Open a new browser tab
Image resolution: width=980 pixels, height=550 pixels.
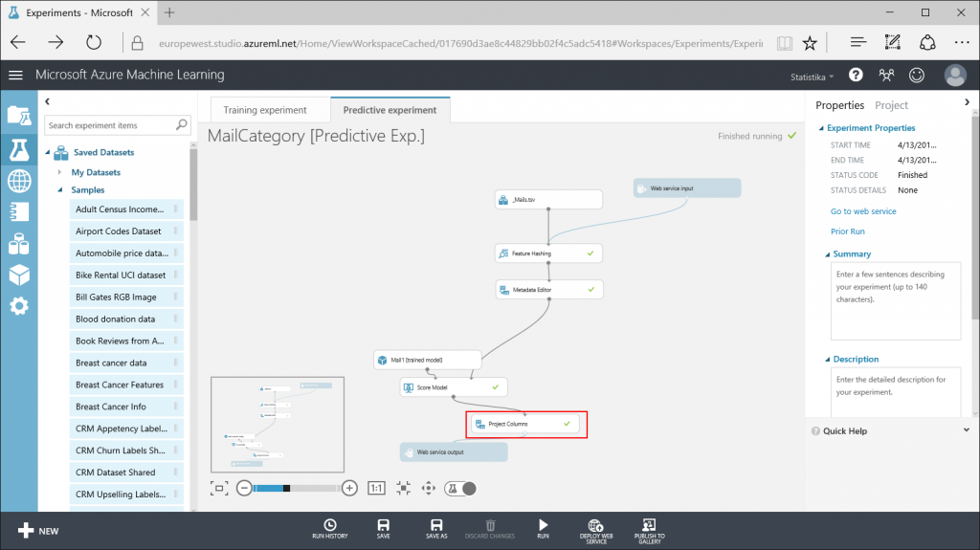169,12
